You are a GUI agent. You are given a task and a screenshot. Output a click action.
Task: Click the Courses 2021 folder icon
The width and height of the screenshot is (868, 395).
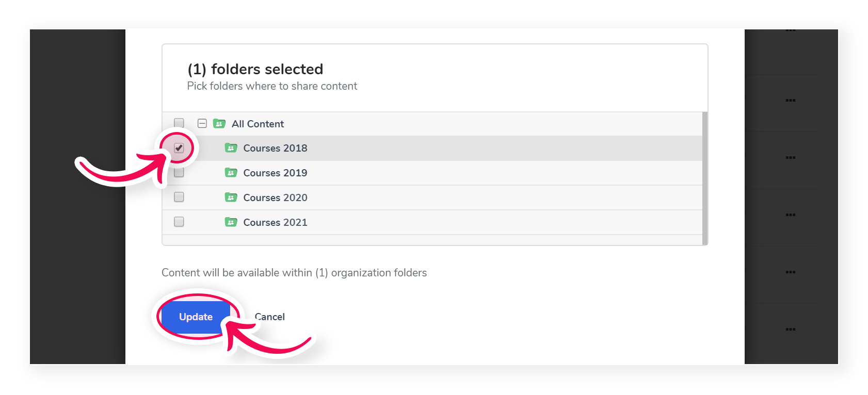(231, 222)
